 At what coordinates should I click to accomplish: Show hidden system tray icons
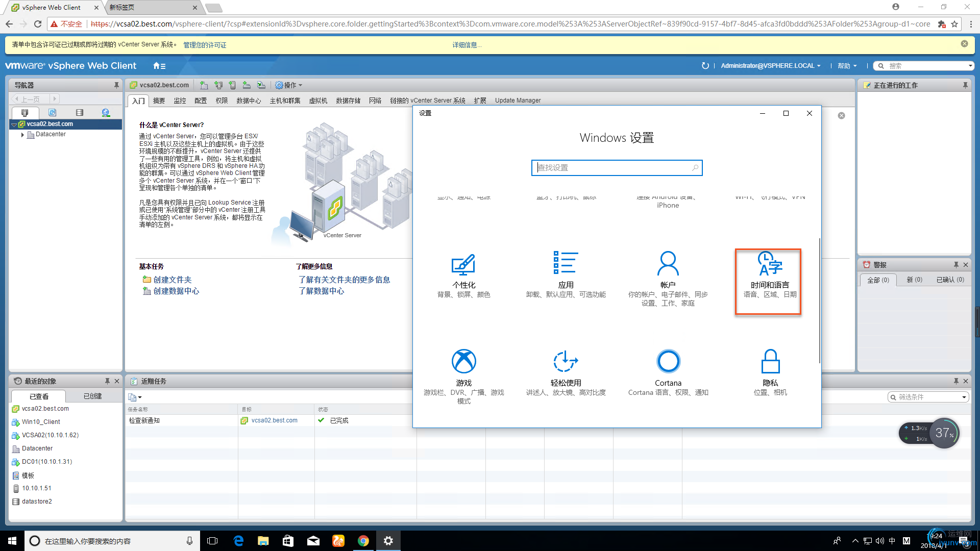point(855,541)
